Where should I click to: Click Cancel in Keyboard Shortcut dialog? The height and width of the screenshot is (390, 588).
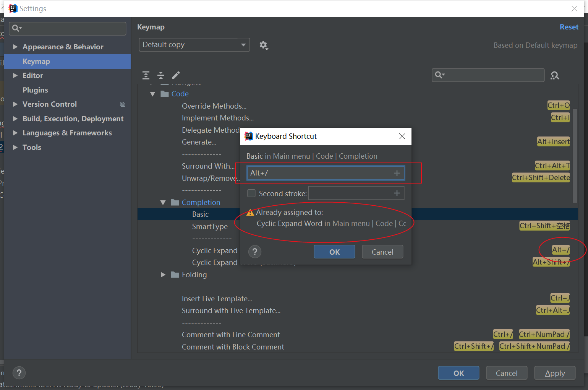click(x=382, y=252)
